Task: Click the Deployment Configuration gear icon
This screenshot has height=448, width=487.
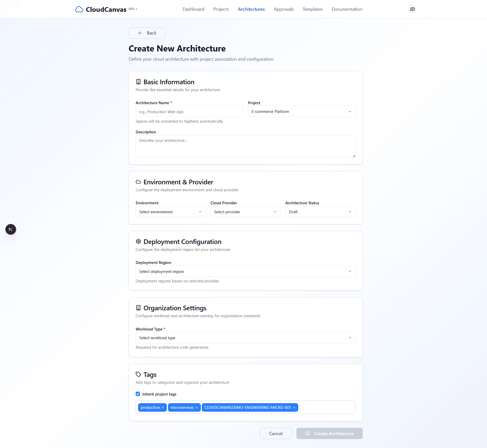Action: click(138, 242)
